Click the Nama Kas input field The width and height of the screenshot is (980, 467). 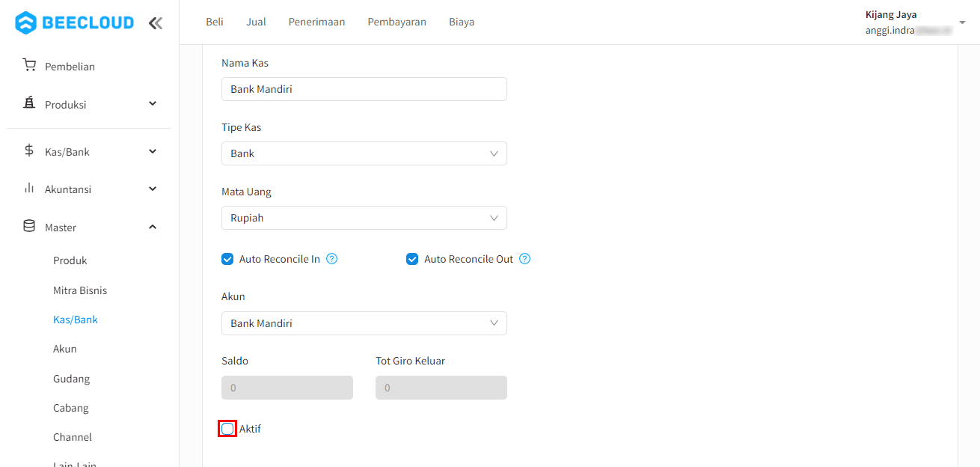pos(364,89)
